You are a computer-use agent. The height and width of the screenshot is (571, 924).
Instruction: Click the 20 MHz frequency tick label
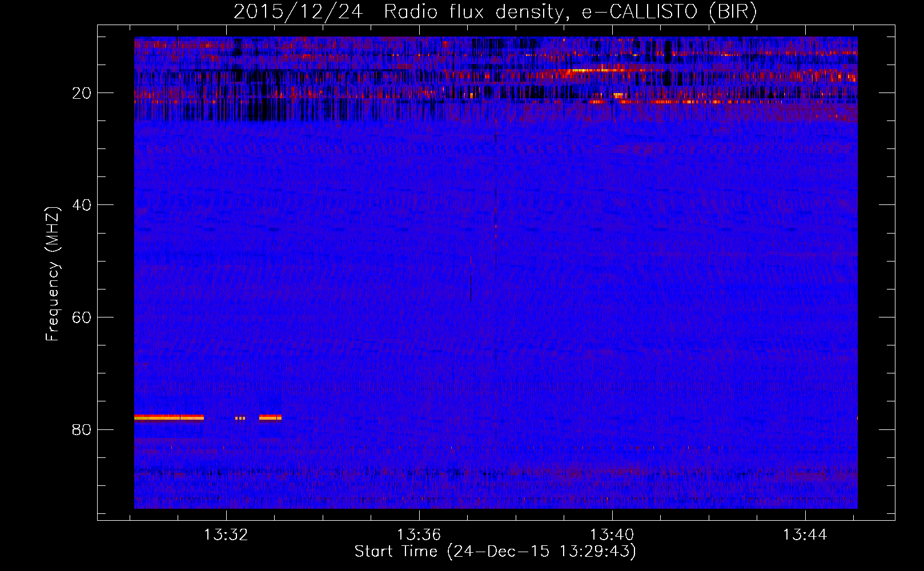[x=82, y=93]
